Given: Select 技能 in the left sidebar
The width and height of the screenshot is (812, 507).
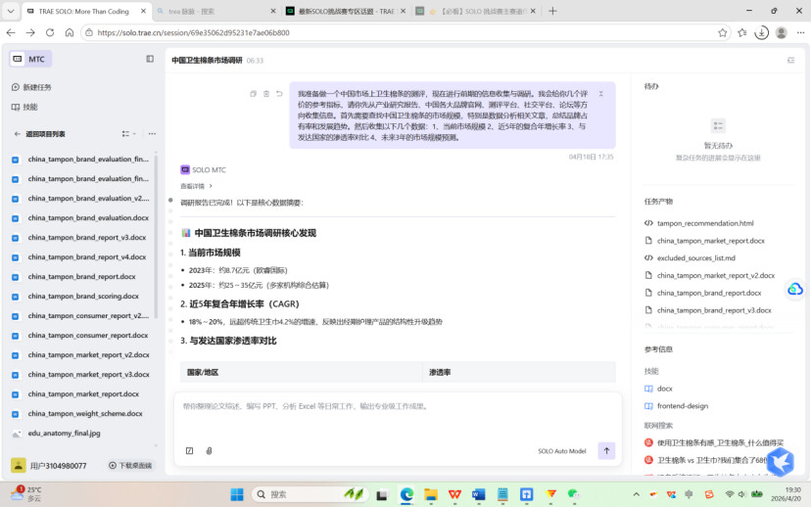Looking at the screenshot, I should 30,108.
